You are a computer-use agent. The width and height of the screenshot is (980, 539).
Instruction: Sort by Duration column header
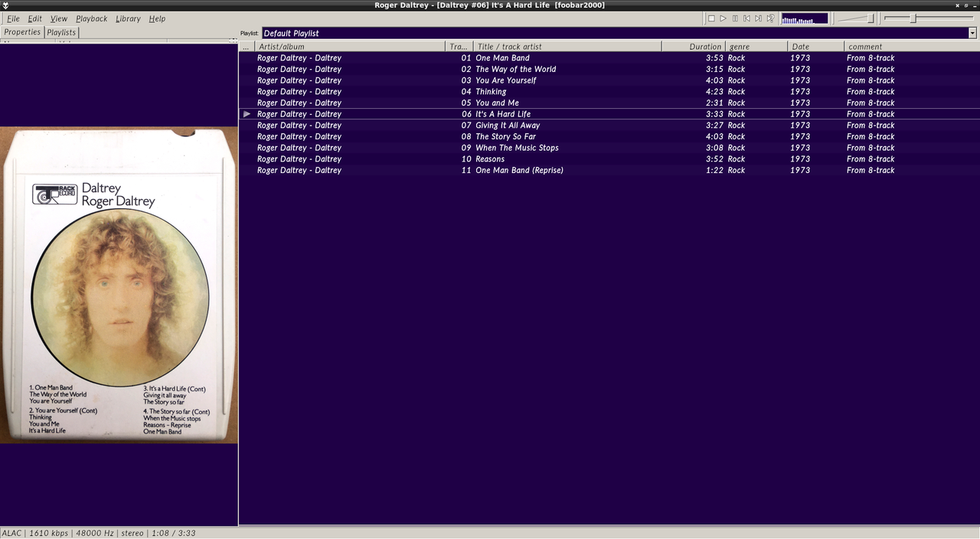pyautogui.click(x=693, y=47)
